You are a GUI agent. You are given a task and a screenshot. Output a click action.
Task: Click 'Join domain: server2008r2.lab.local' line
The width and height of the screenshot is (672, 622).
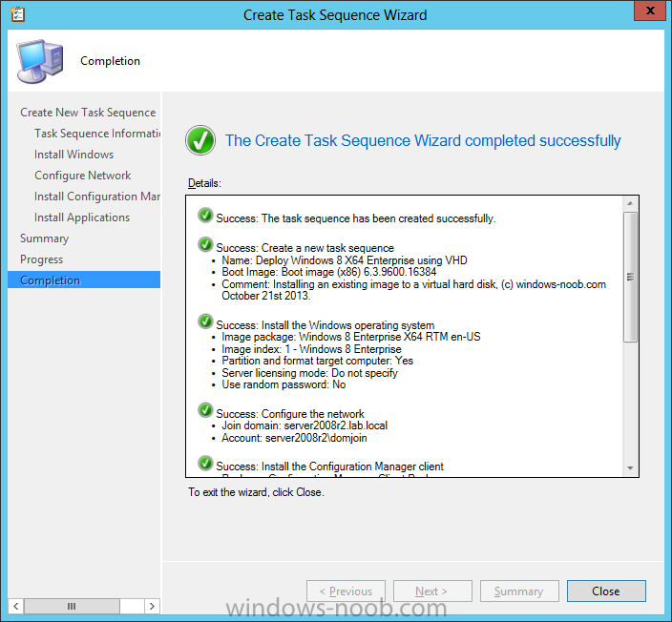pyautogui.click(x=304, y=425)
